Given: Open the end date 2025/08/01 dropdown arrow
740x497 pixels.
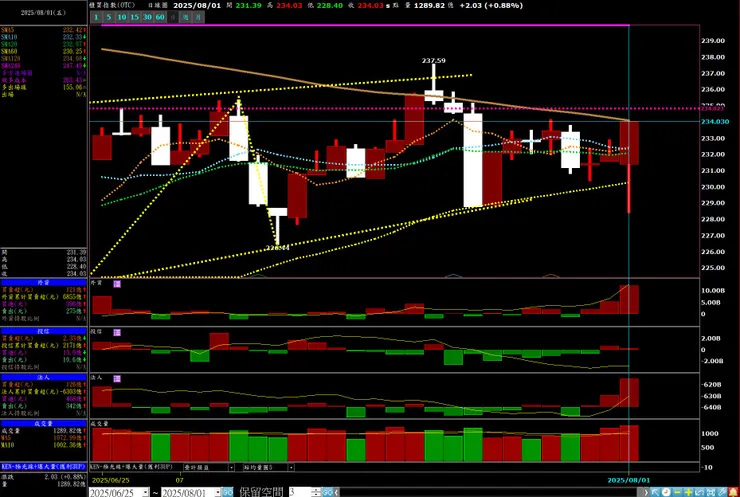Looking at the screenshot, I should coord(218,492).
